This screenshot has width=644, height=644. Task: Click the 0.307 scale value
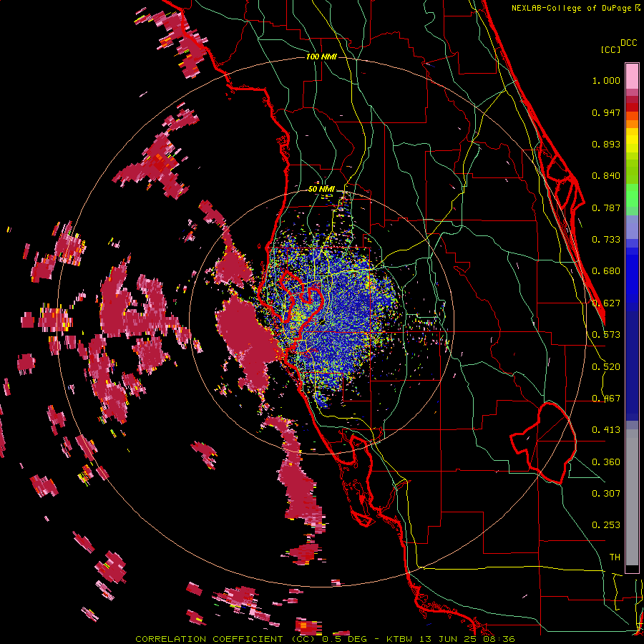click(x=606, y=494)
